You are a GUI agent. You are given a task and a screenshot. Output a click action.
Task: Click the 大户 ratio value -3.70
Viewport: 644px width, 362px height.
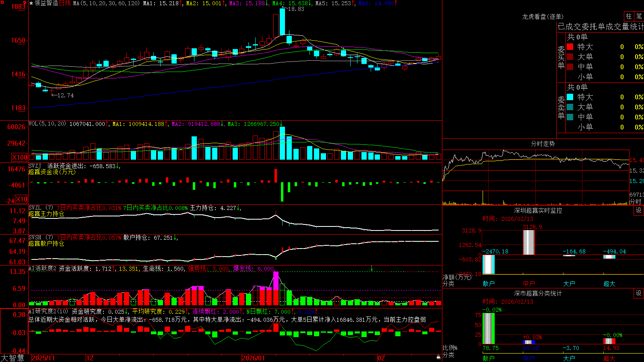tap(571, 348)
